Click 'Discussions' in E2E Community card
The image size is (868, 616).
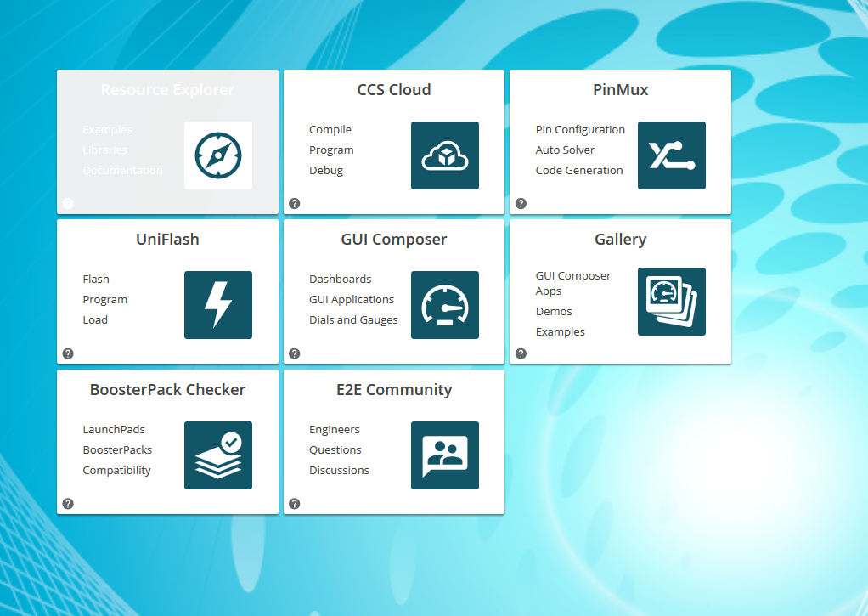click(x=340, y=471)
